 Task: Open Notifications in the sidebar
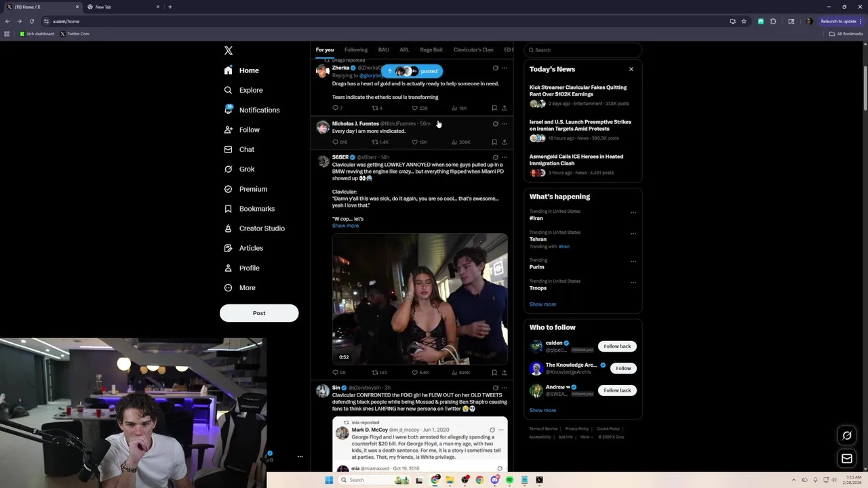click(252, 110)
